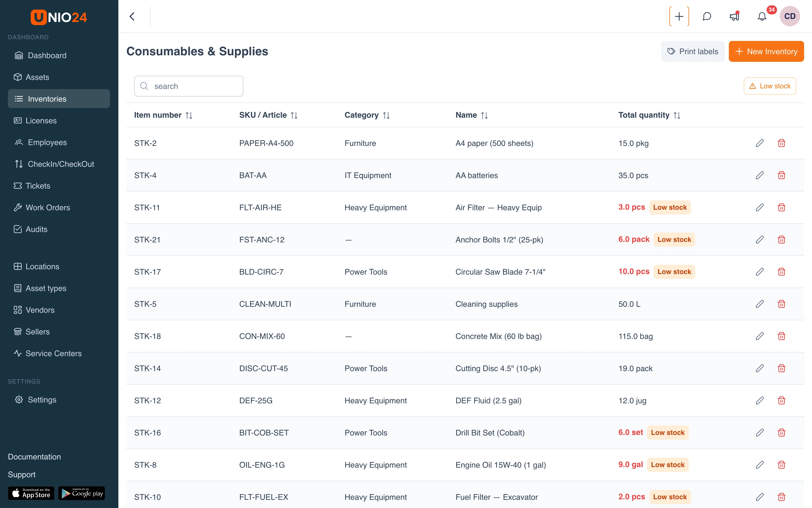This screenshot has width=812, height=508.
Task: Open the notifications bell
Action: point(762,16)
